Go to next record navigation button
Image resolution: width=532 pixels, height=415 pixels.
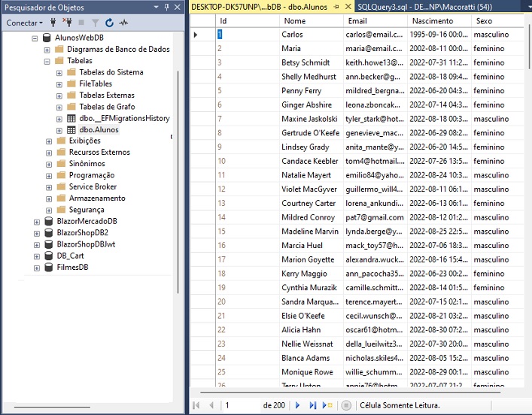pyautogui.click(x=297, y=405)
